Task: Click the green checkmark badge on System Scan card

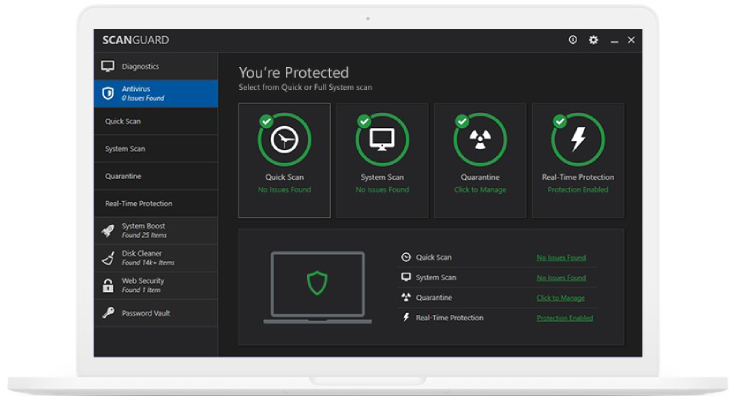Action: coord(364,121)
